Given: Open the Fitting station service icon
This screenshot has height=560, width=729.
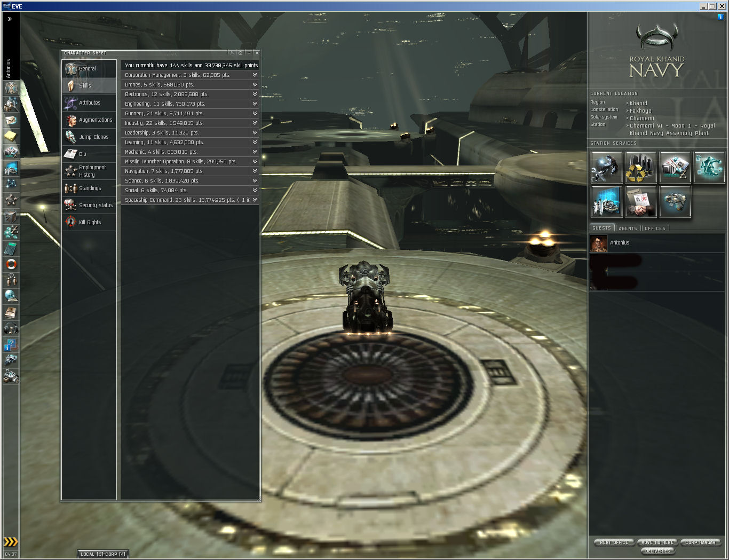Looking at the screenshot, I should tap(675, 201).
